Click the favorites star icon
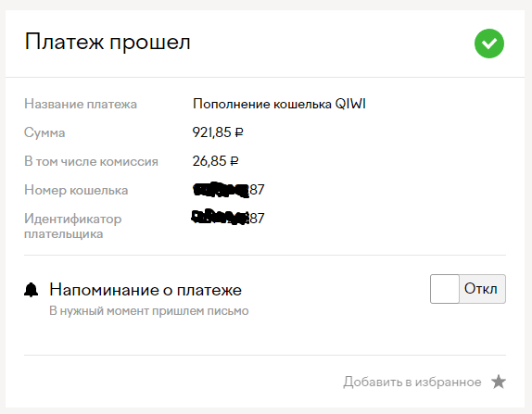Viewport: 532px width, 414px height. [499, 382]
